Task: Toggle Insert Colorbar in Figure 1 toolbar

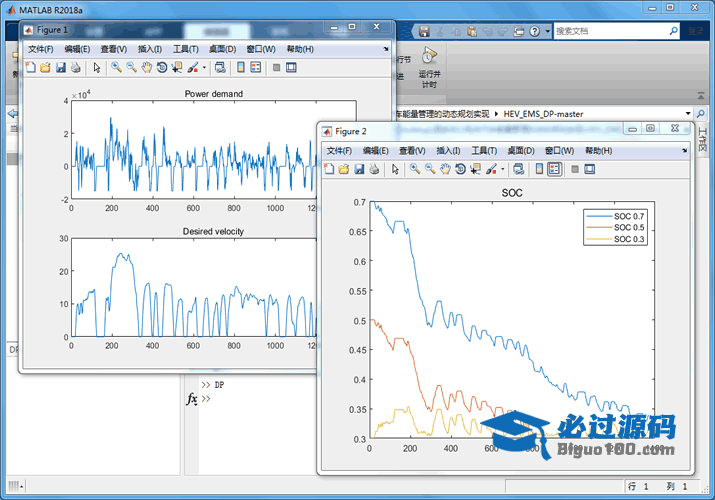Action: coord(241,67)
